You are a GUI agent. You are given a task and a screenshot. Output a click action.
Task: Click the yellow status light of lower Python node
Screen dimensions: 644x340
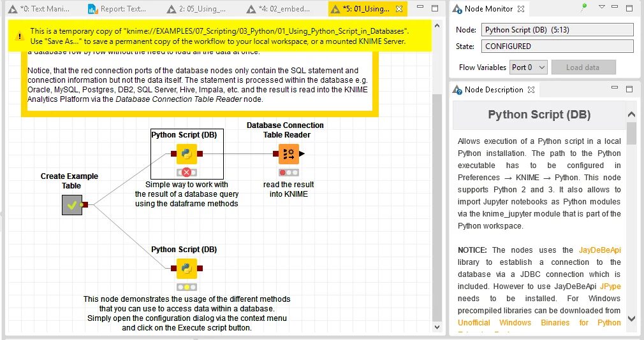click(186, 287)
